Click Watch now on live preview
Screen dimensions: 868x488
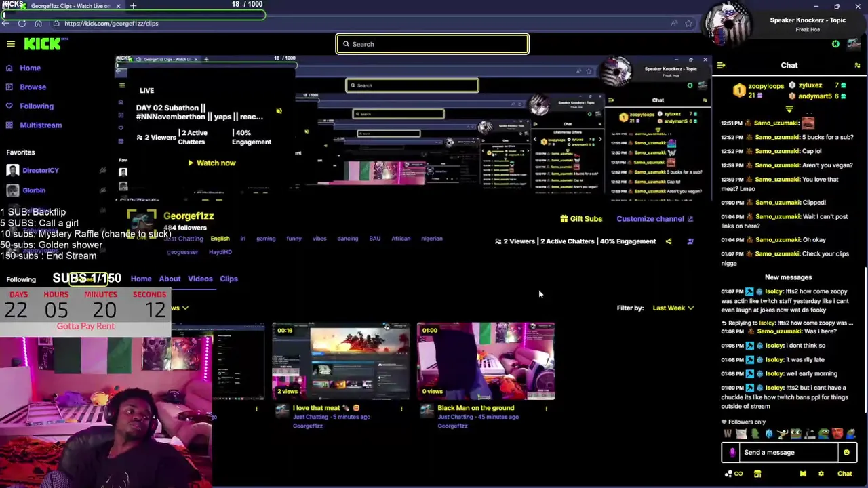point(212,163)
